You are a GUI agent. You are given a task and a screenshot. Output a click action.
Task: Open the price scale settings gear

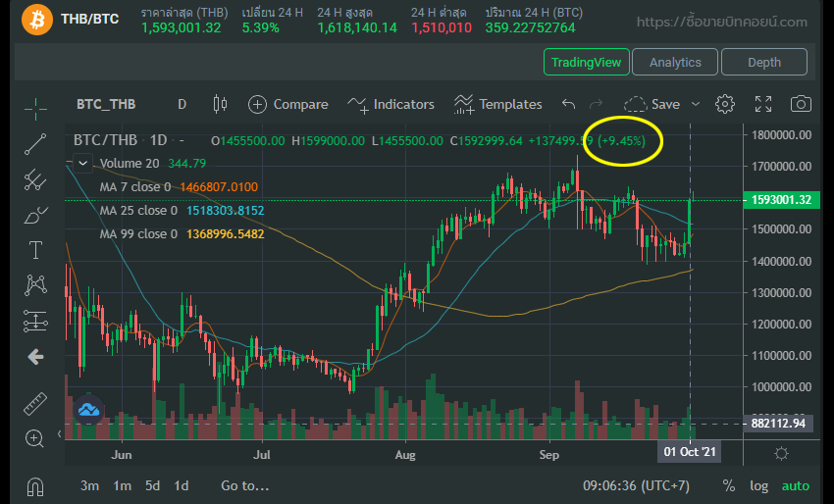[781, 453]
